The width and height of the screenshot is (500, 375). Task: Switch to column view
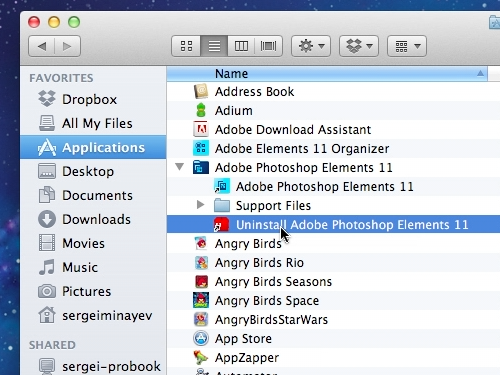(x=241, y=46)
